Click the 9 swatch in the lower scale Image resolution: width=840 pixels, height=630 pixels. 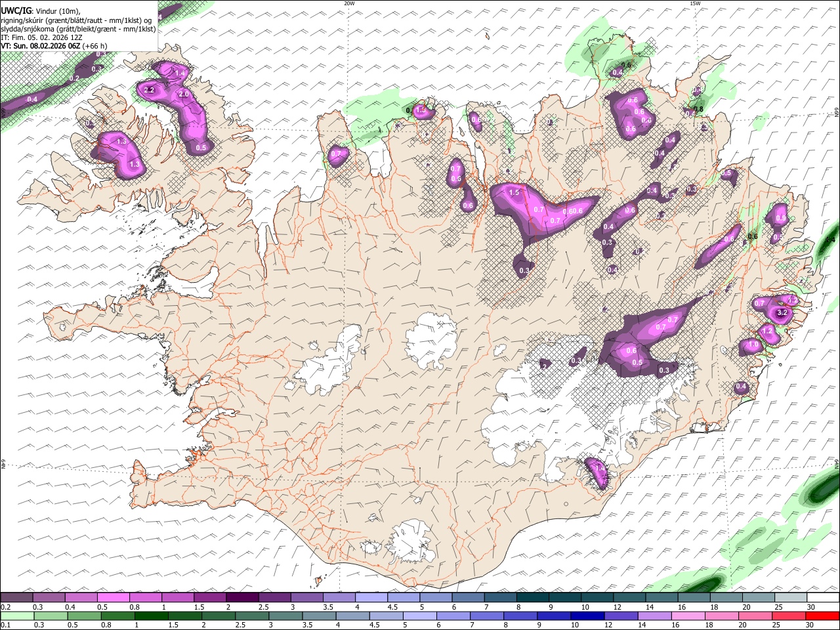tap(553, 616)
